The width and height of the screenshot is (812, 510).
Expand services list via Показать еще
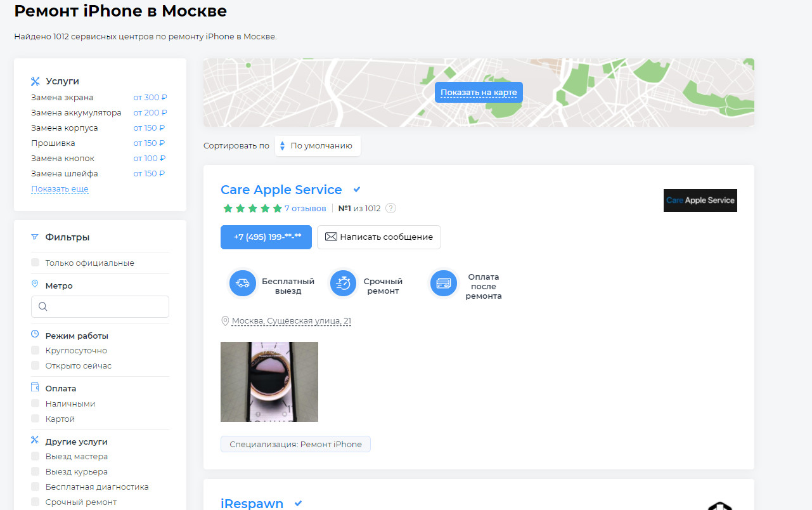[60, 189]
